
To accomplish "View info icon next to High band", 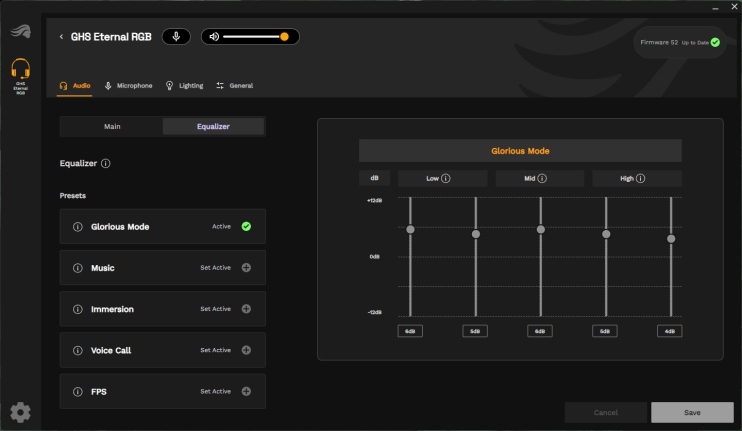I will [x=640, y=178].
